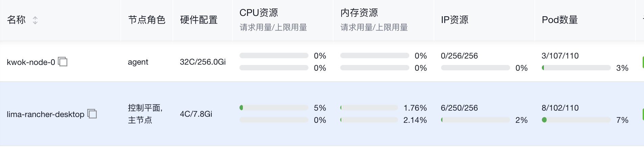Click kwok-node-0's IP usage progress bar
644x159 pixels.
pyautogui.click(x=475, y=68)
